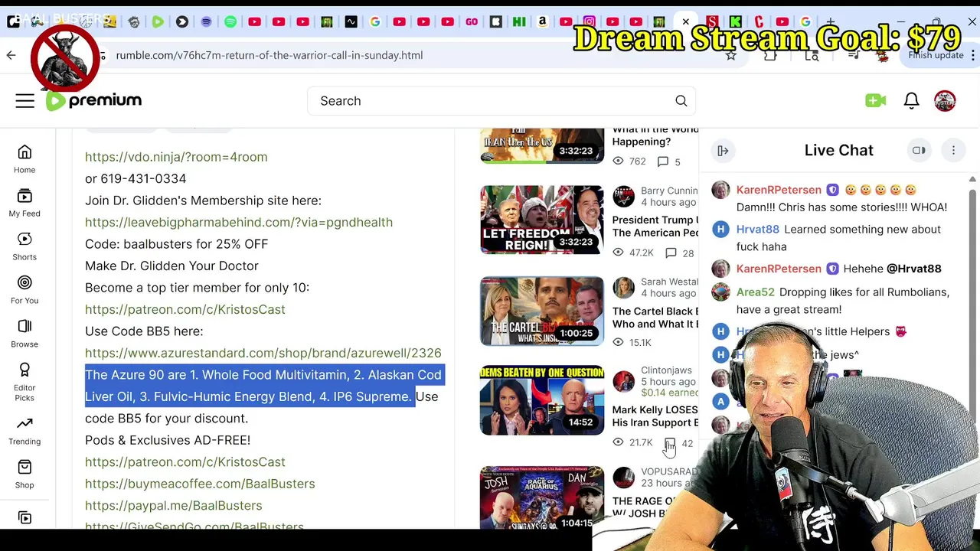Click the Finish update button
Viewport: 980px width, 551px height.
click(x=935, y=55)
